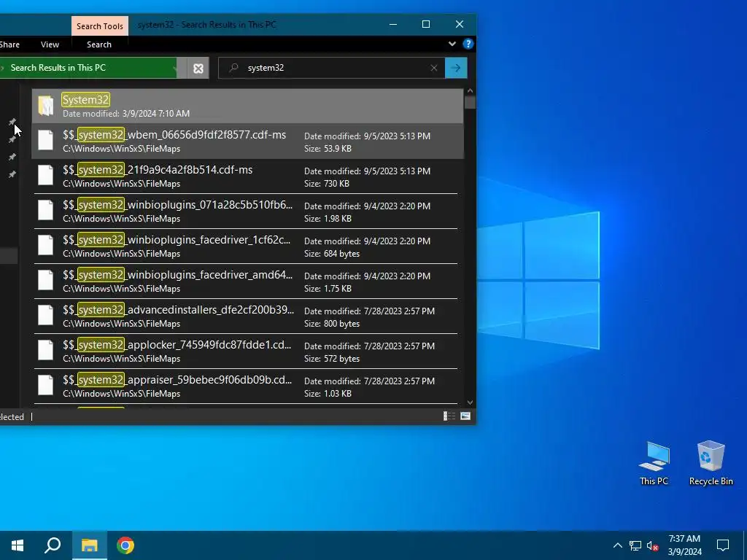Open File Explorer Help icon

coord(468,44)
